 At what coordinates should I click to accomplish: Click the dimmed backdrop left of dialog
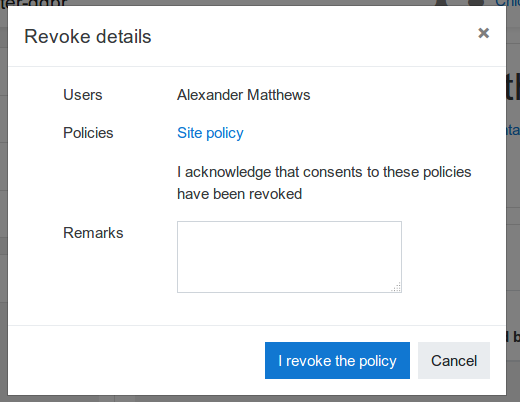(4, 200)
